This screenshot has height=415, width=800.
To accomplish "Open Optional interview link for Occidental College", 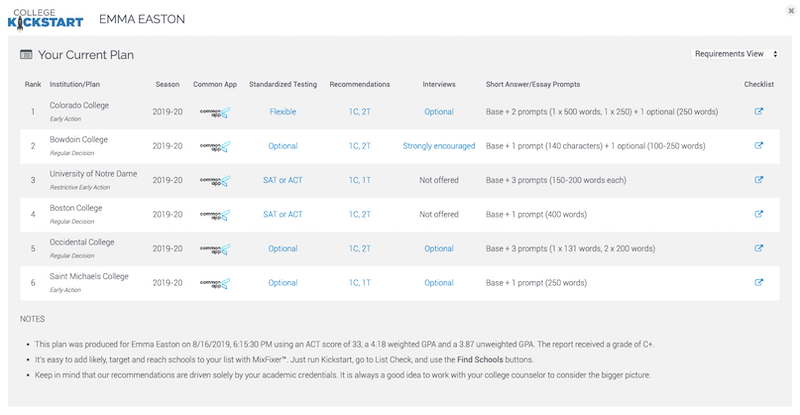I will (x=439, y=249).
